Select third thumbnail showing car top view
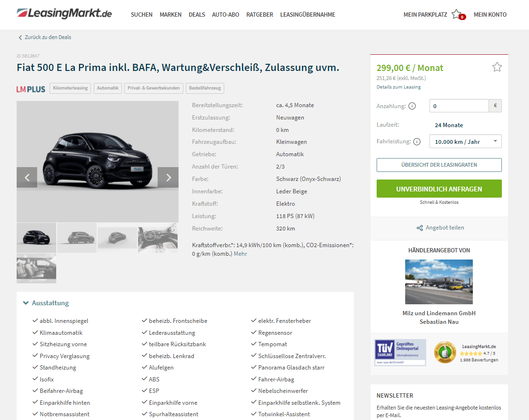This screenshot has height=420, width=529. pos(118,238)
